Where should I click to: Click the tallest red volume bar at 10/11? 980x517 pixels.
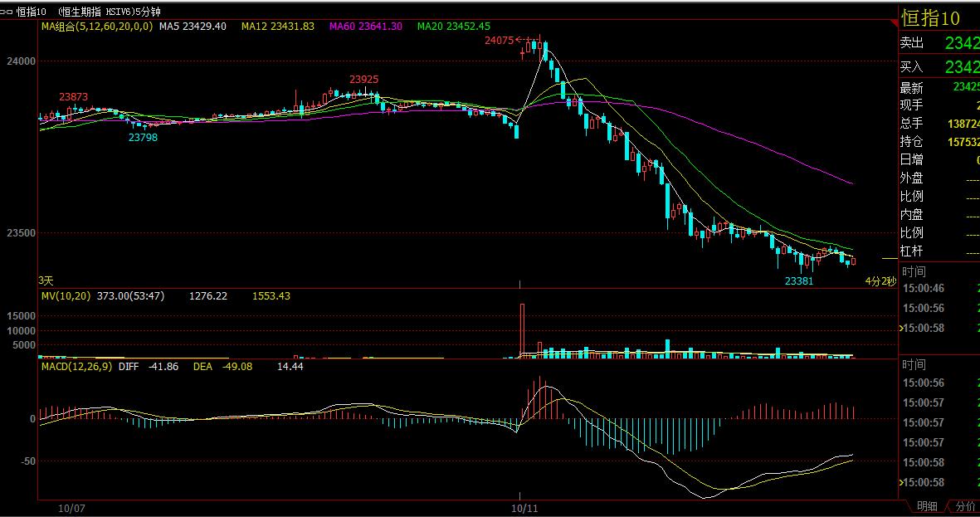(x=523, y=331)
